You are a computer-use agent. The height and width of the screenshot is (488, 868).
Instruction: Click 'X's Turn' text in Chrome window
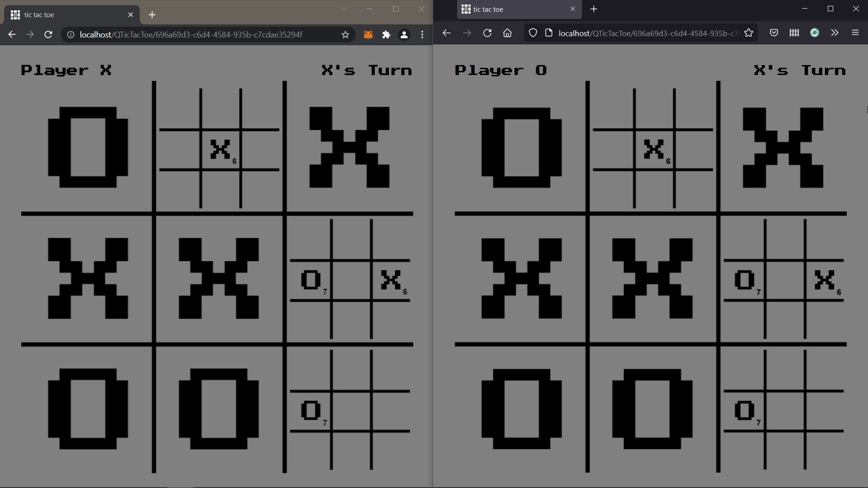(x=367, y=70)
